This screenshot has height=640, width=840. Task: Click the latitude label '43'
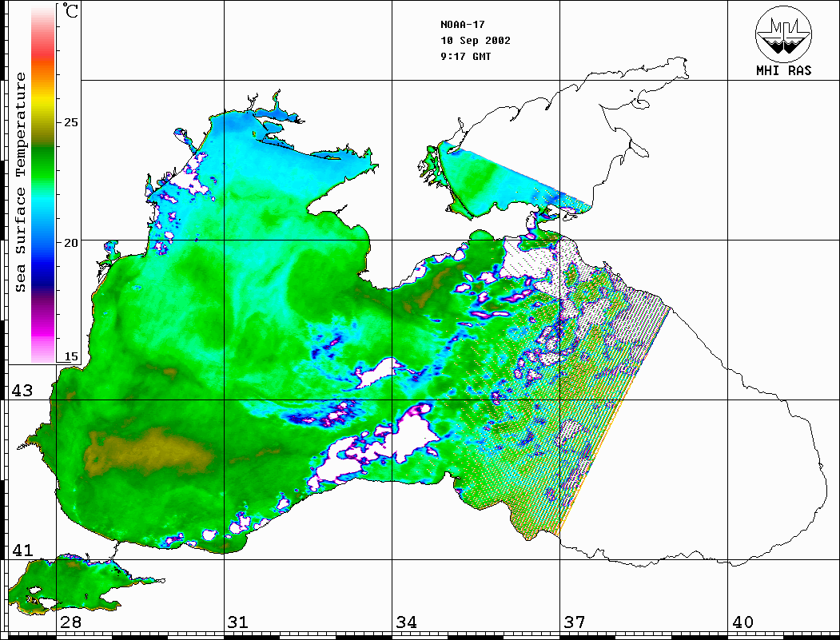(22, 391)
